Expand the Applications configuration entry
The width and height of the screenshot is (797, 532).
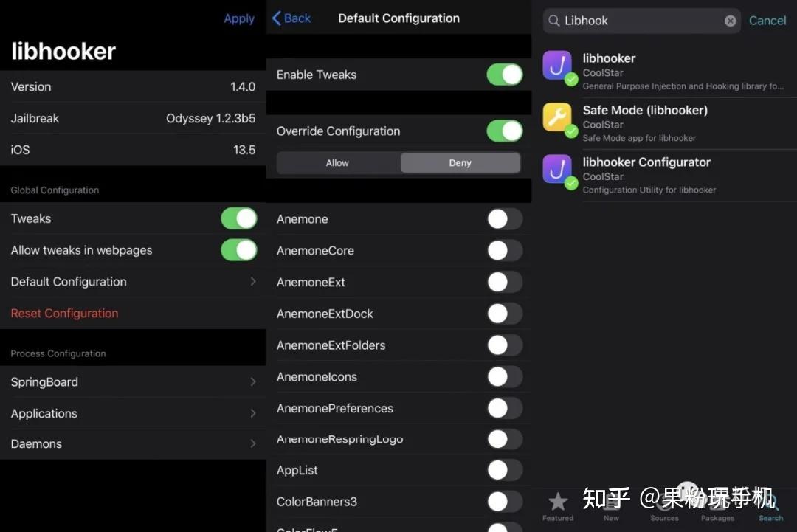coord(133,413)
